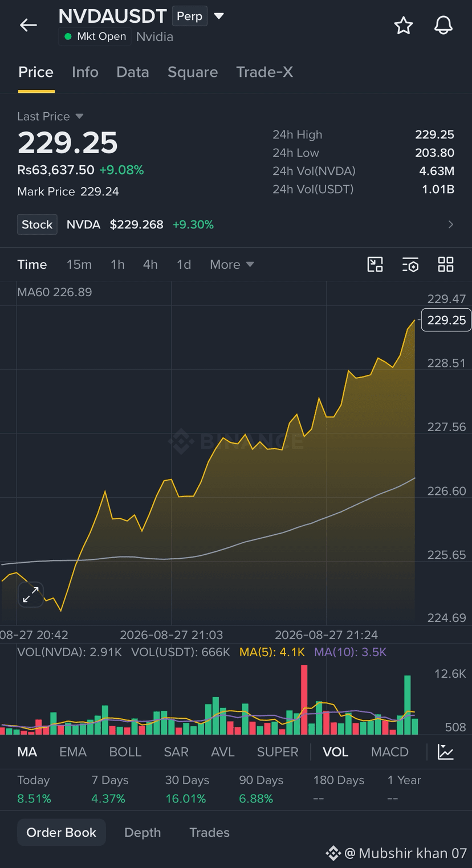Switch to the Data tab
Viewport: 472px width, 868px height.
point(133,72)
